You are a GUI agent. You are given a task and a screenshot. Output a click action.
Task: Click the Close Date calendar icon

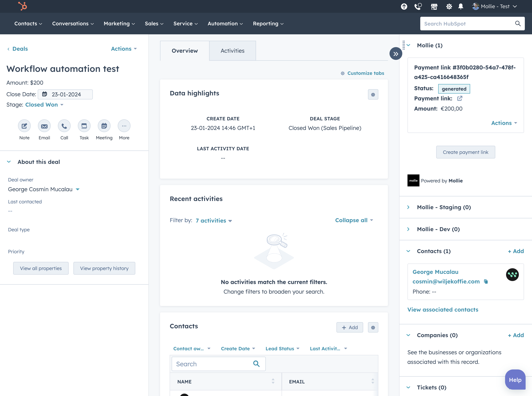[x=44, y=94]
